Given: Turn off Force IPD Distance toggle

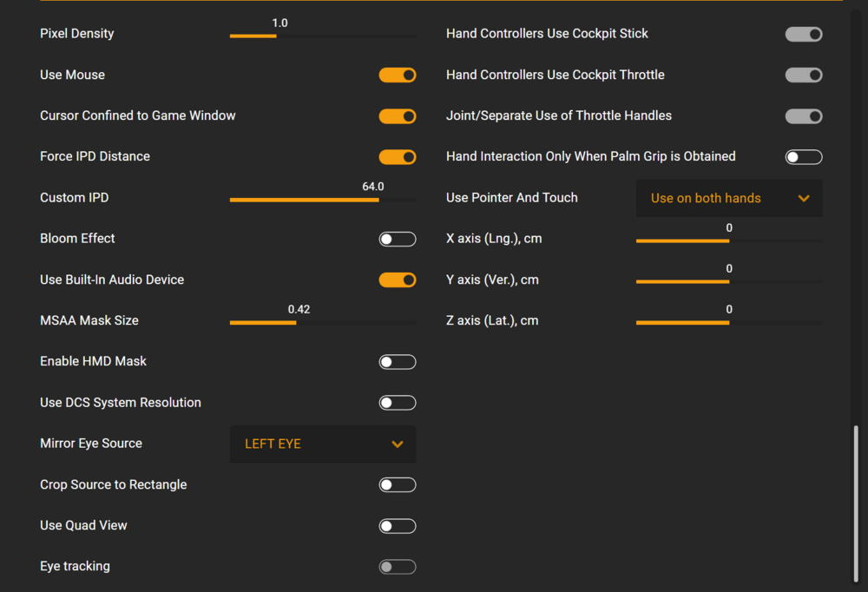Looking at the screenshot, I should pos(398,157).
